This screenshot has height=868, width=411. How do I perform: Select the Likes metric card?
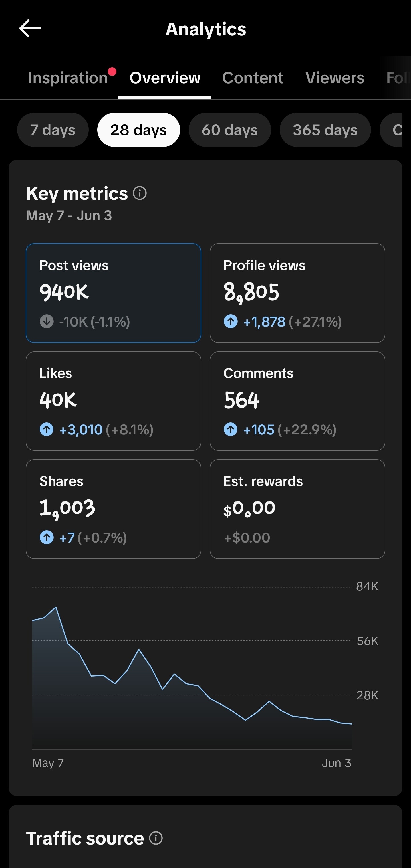point(113,401)
